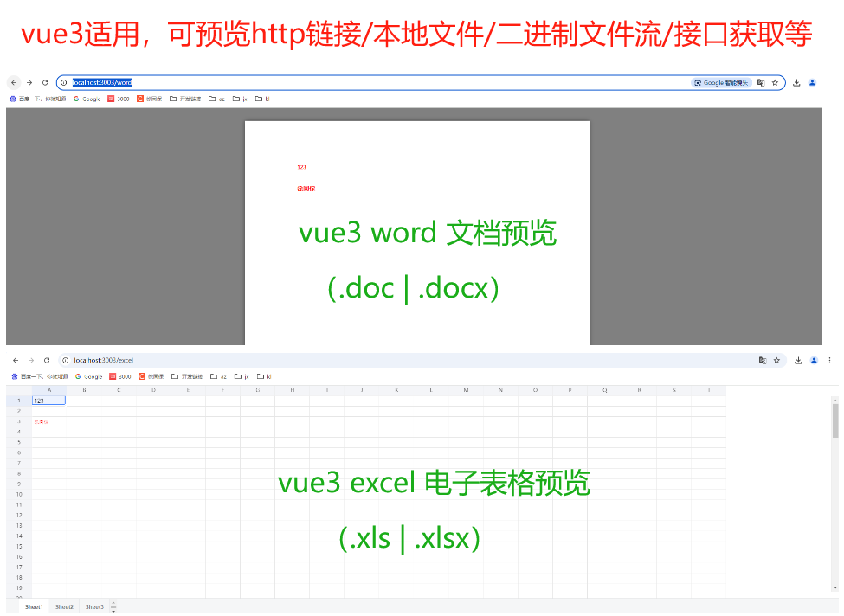Select cell A1 containing 123
The image size is (844, 616).
[48, 400]
